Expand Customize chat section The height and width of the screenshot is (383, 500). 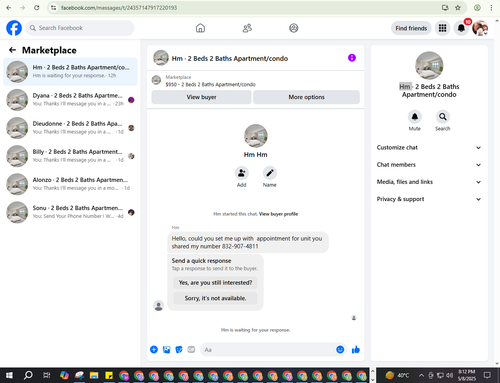click(429, 148)
